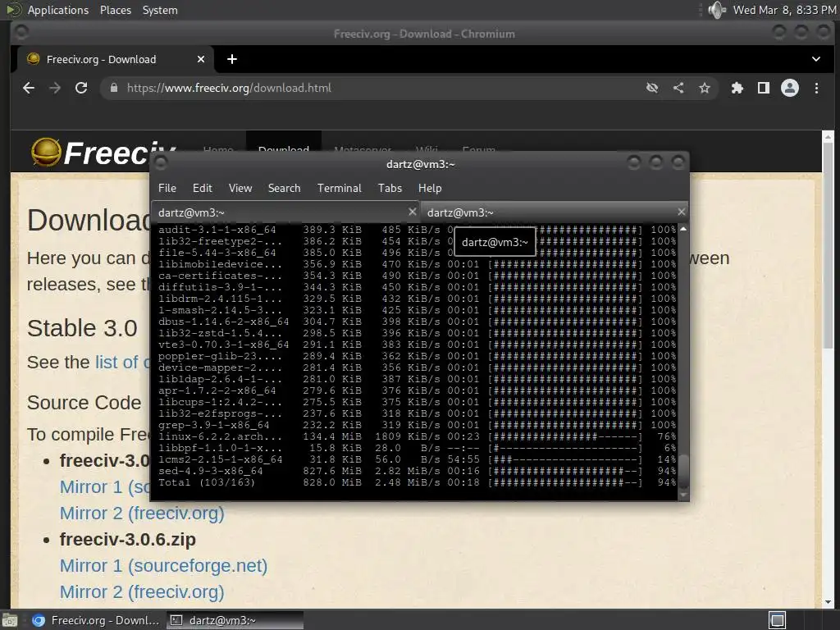Click terminal scrollbar down arrow
The image size is (840, 630).
click(x=683, y=495)
